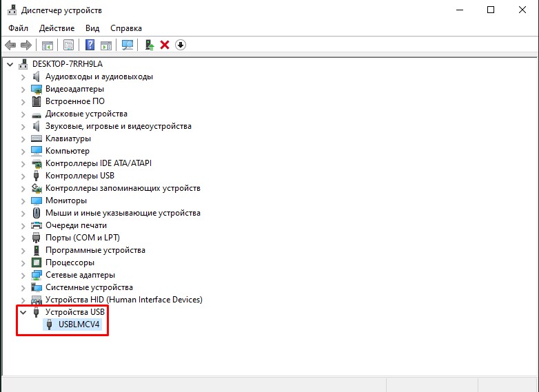Click the Мониторы tree item

point(65,200)
